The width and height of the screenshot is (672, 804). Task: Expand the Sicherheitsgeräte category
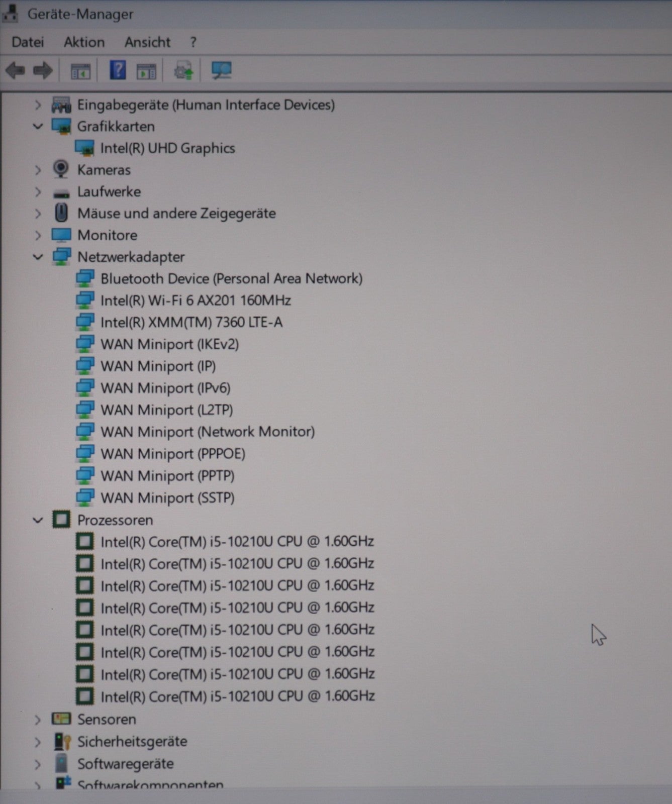[38, 742]
